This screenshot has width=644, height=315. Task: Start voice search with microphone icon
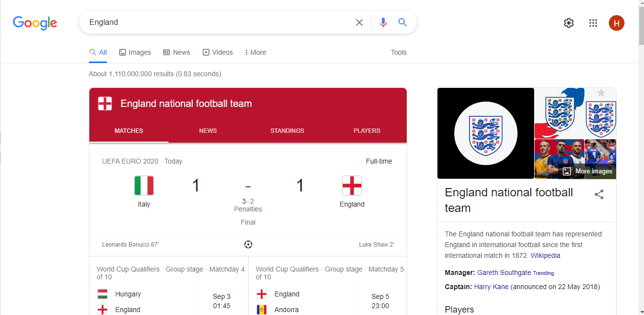tap(383, 22)
